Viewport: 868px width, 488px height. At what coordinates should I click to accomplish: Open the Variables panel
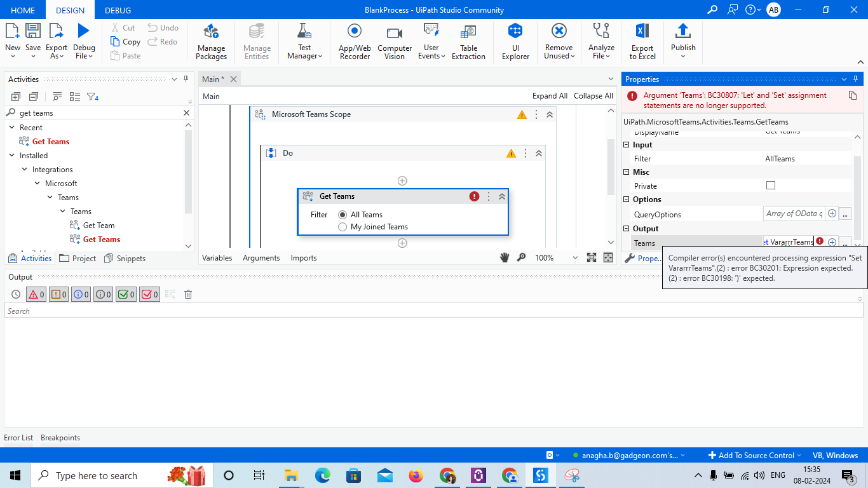[217, 258]
